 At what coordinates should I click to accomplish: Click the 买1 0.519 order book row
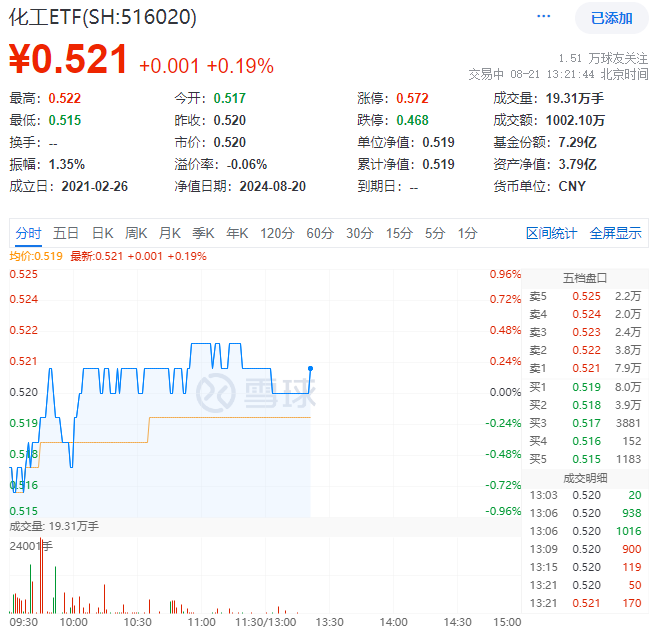[585, 387]
